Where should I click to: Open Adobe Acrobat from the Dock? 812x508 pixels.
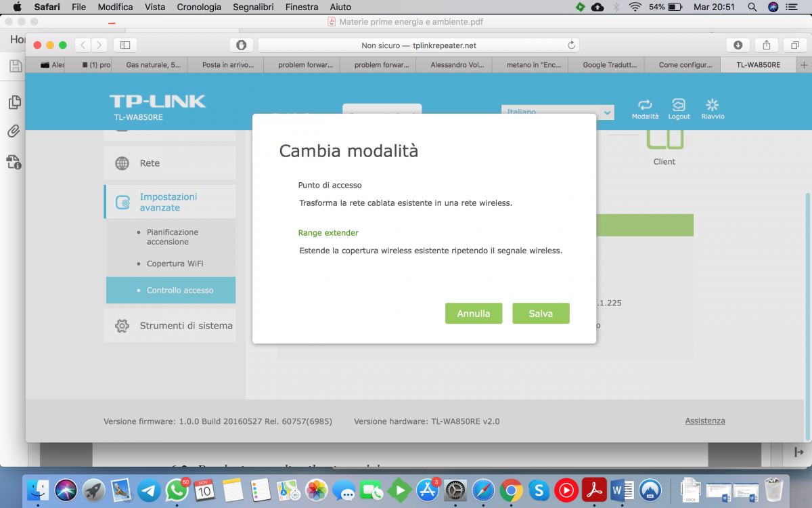tap(594, 489)
